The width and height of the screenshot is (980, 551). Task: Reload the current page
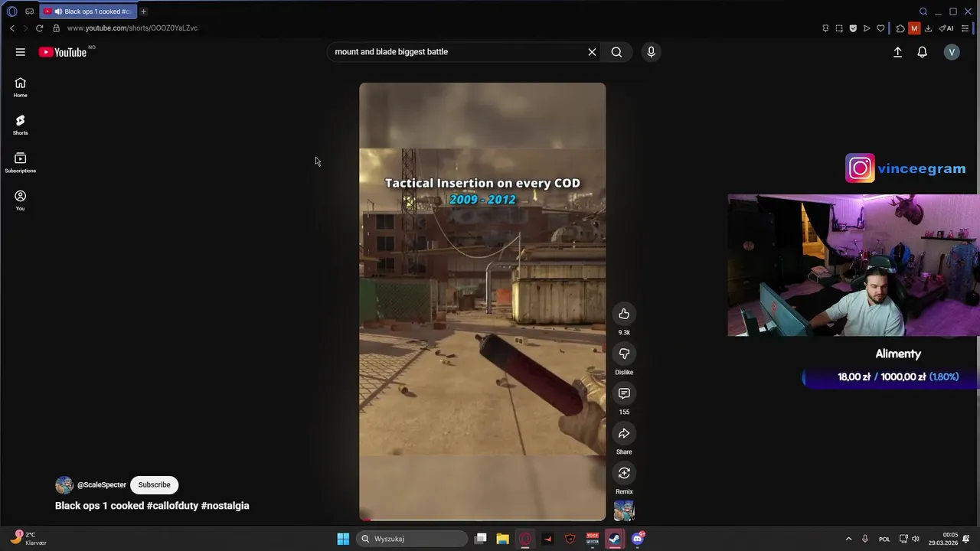[x=40, y=28]
